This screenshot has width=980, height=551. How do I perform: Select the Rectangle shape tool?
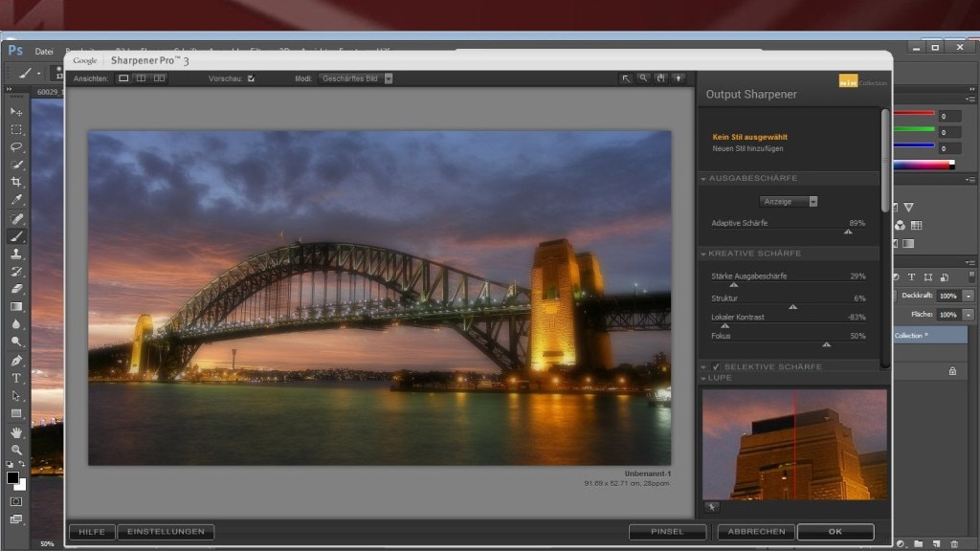(16, 413)
